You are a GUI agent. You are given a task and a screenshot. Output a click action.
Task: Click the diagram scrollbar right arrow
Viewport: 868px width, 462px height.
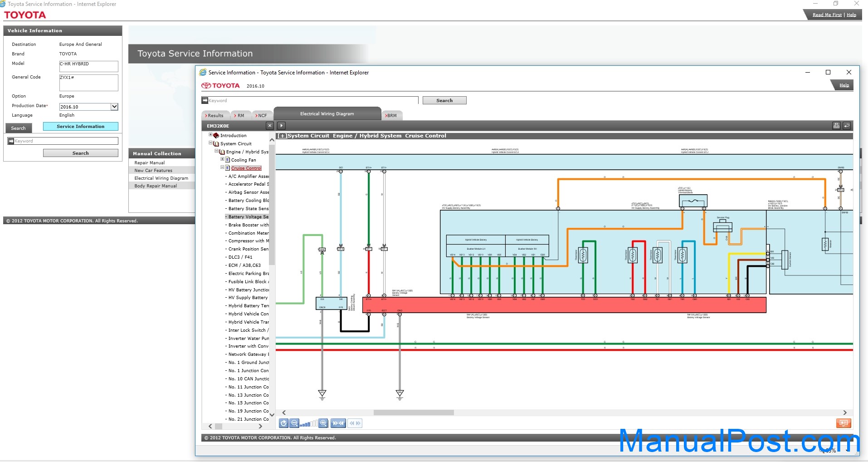pyautogui.click(x=844, y=413)
